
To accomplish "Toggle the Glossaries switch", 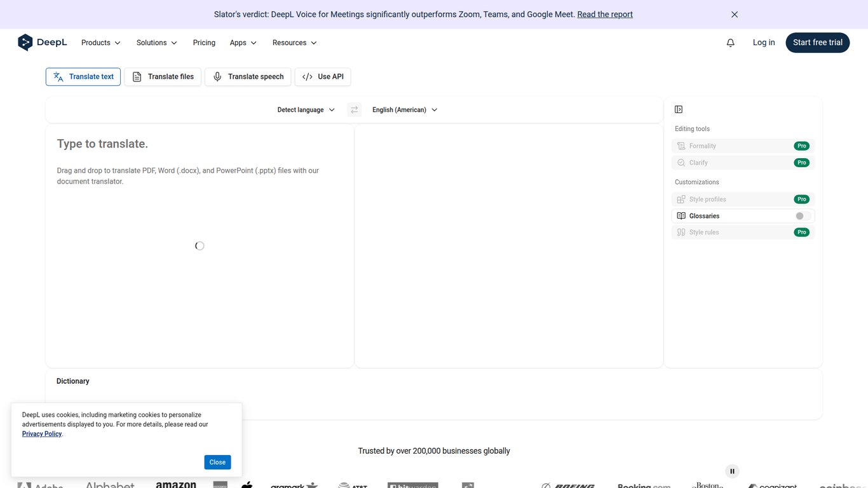I will pos(803,216).
